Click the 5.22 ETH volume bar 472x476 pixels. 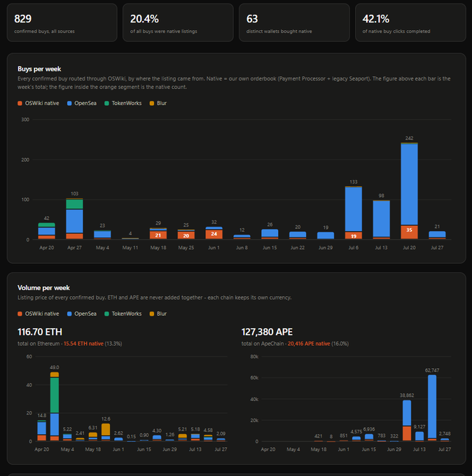(x=67, y=437)
